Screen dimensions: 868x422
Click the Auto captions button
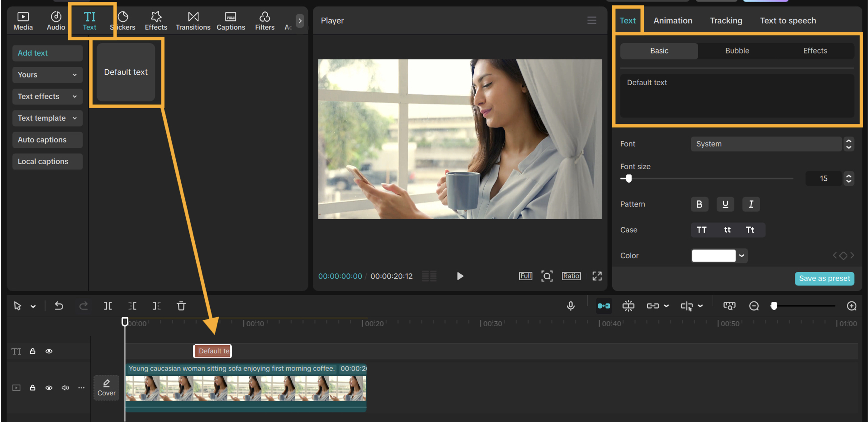(x=47, y=140)
